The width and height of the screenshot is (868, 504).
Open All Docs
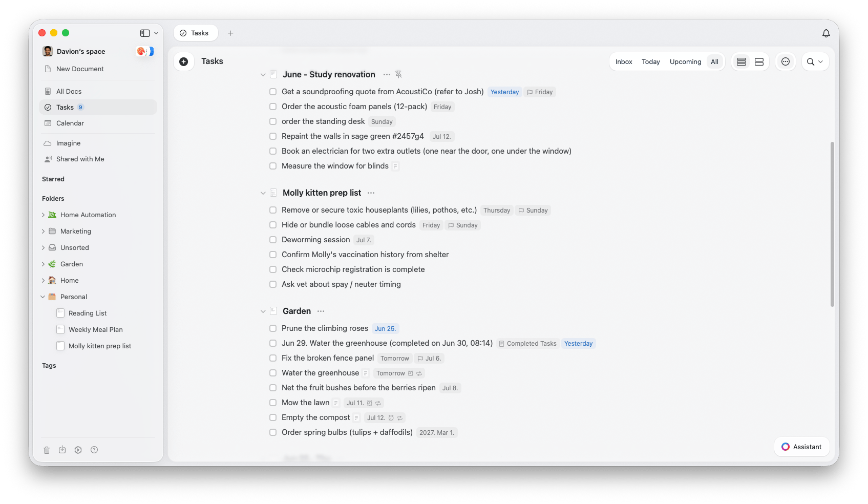(98, 92)
